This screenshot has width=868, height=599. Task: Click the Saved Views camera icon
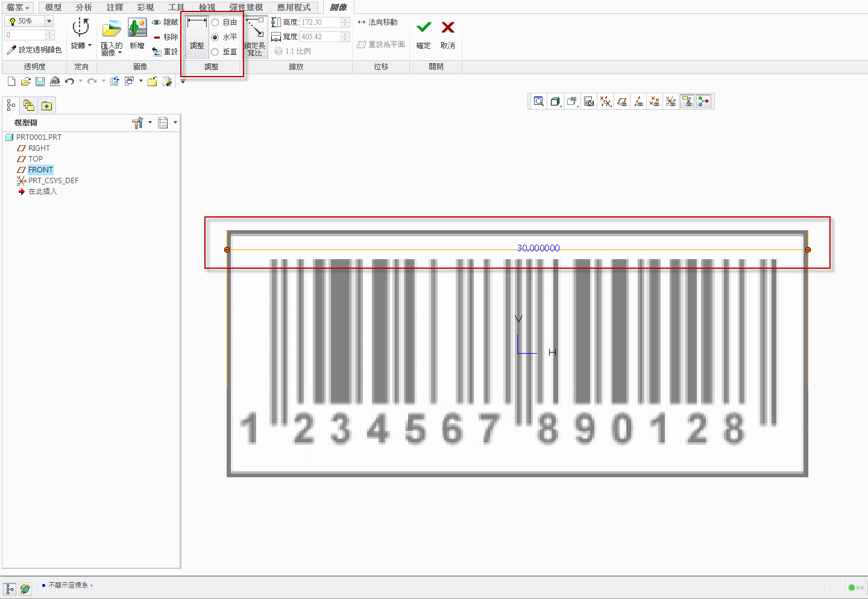click(x=589, y=102)
